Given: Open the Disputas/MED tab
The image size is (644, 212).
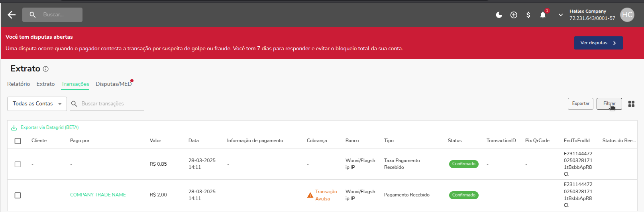Looking at the screenshot, I should click(x=113, y=84).
